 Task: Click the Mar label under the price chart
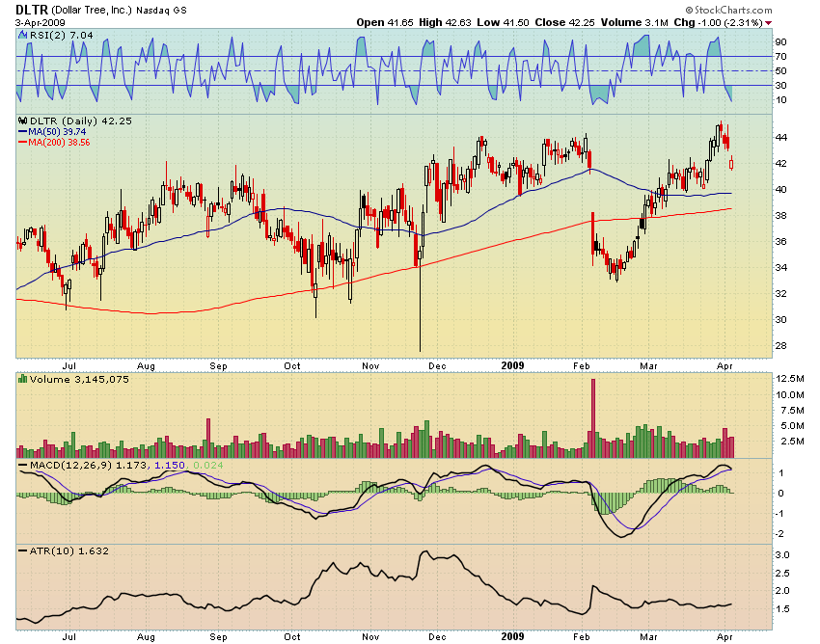click(648, 366)
